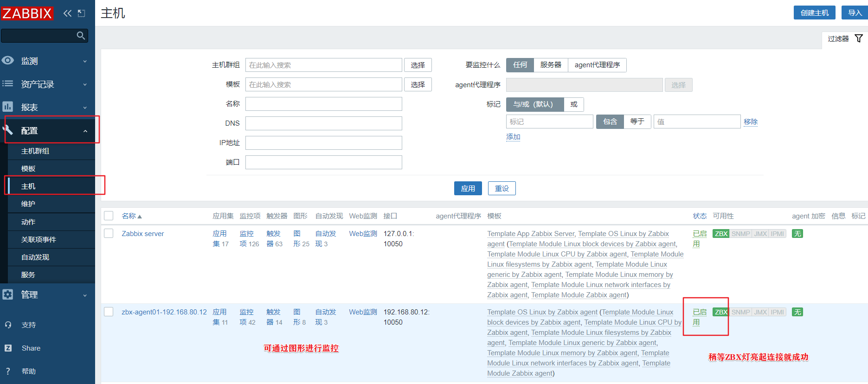Click JMX badge in zbx-agent01 row
868x384 pixels.
760,312
